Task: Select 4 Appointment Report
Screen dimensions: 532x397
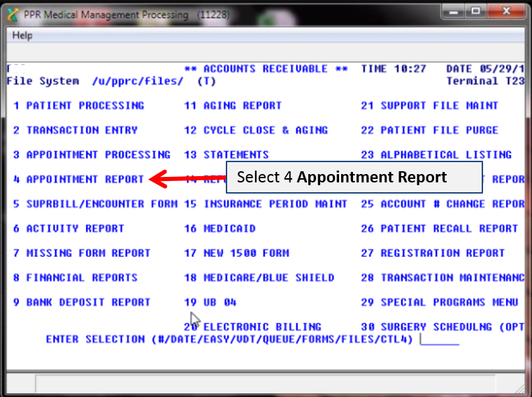Action: 79,180
